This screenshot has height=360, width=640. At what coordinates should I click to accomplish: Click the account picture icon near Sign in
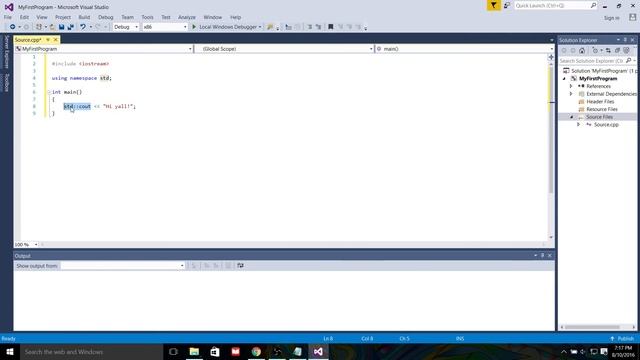632,17
